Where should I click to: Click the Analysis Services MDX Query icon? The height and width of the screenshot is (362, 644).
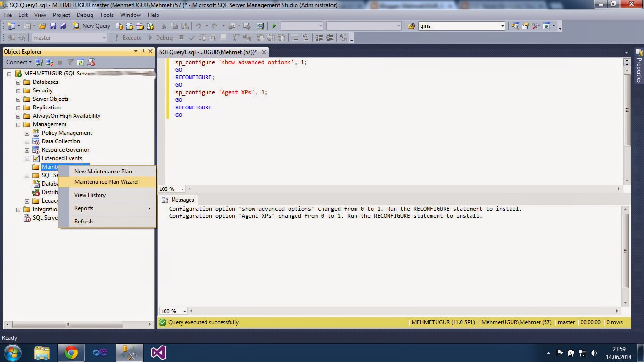click(x=129, y=26)
